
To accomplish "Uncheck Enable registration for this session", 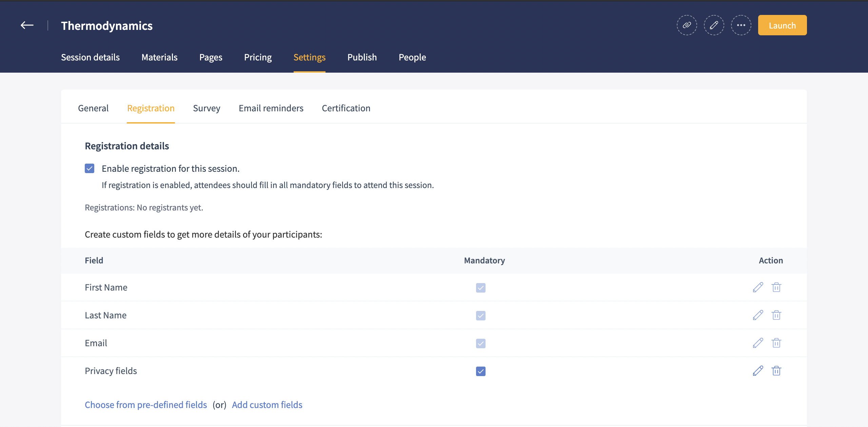I will pyautogui.click(x=90, y=169).
